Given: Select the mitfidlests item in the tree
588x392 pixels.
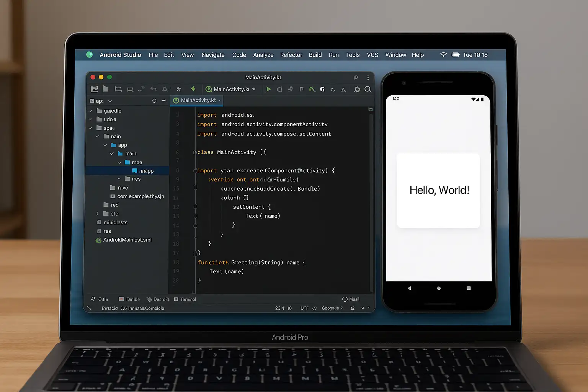Looking at the screenshot, I should [112, 222].
